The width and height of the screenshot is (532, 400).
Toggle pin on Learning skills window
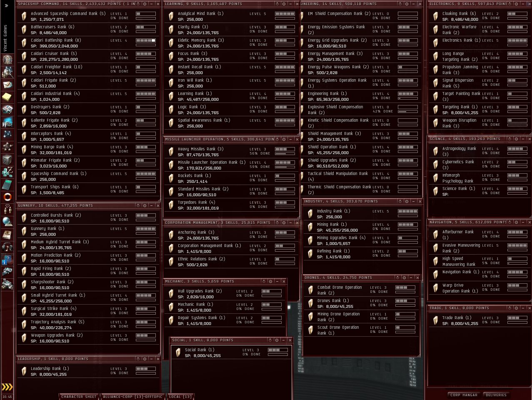pyautogui.click(x=284, y=4)
